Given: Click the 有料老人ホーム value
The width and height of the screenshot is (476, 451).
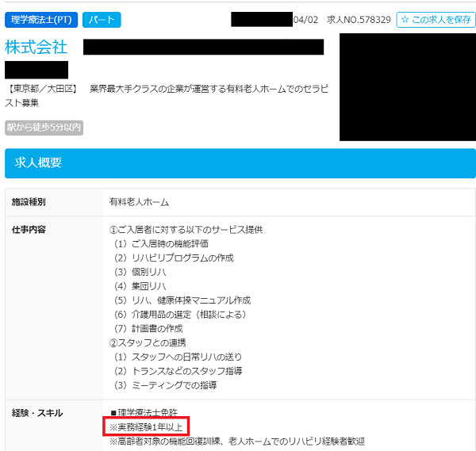Looking at the screenshot, I should (x=139, y=202).
